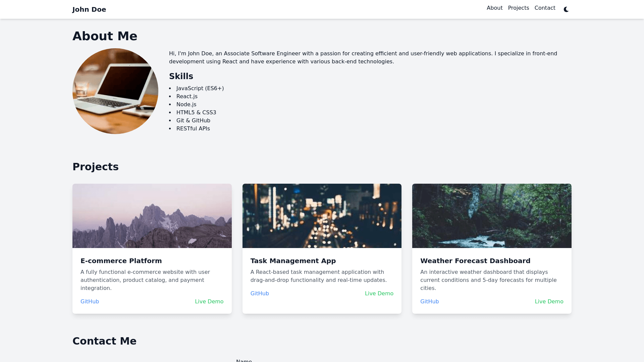Open the city lights Task Management image
The height and width of the screenshot is (362, 644).
tap(322, 216)
